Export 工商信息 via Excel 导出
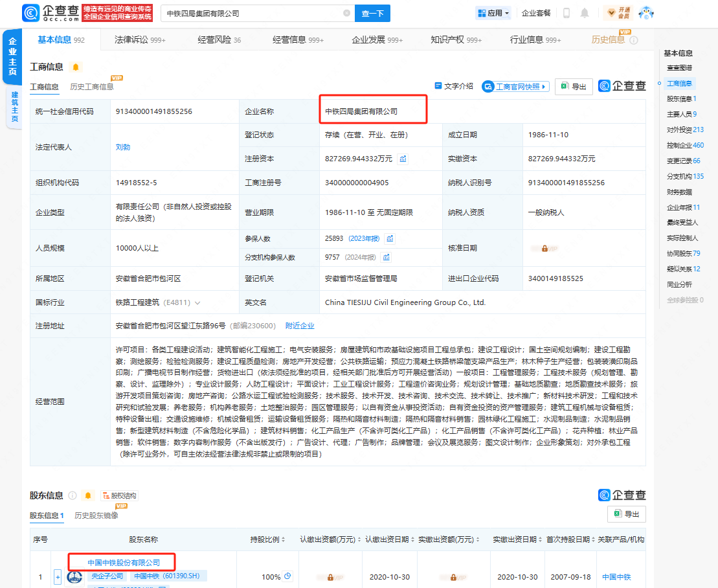This screenshot has width=718, height=588. click(x=574, y=87)
